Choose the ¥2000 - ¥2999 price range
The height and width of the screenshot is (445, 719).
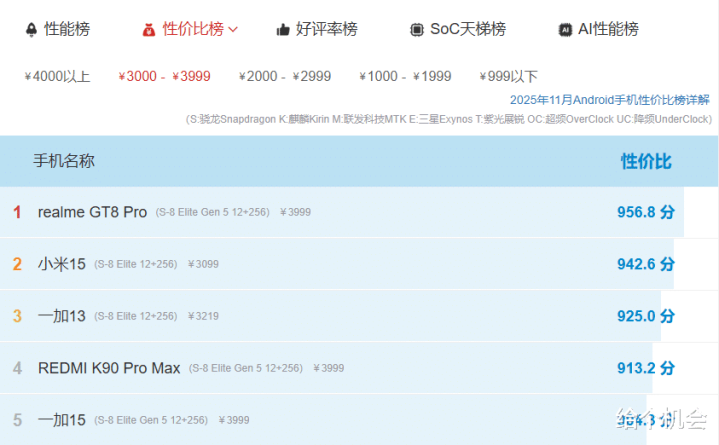[285, 76]
